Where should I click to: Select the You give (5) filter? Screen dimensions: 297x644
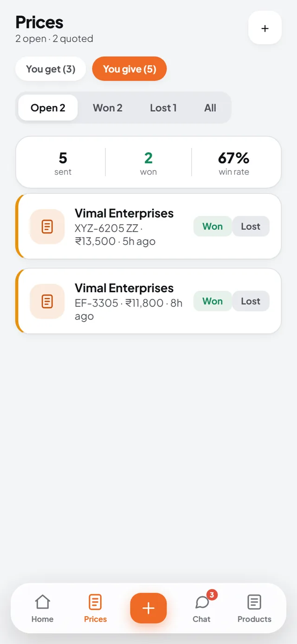129,69
